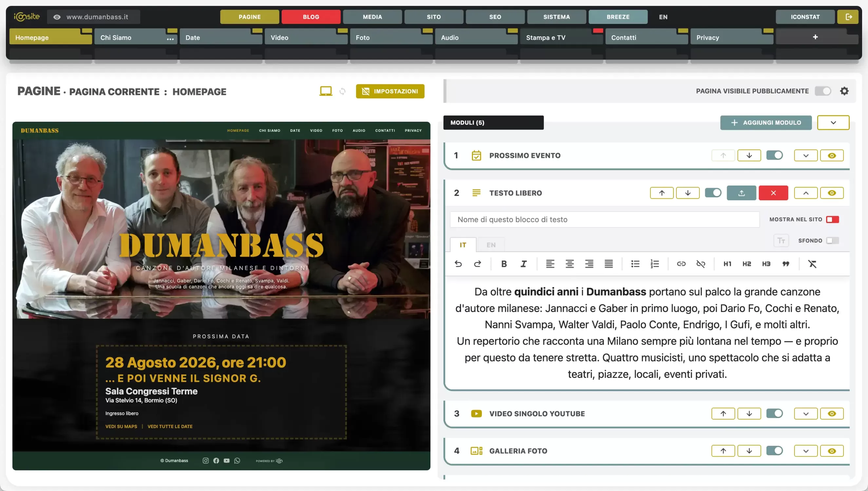Select the Contatti page tab
868x491 pixels.
[646, 37]
